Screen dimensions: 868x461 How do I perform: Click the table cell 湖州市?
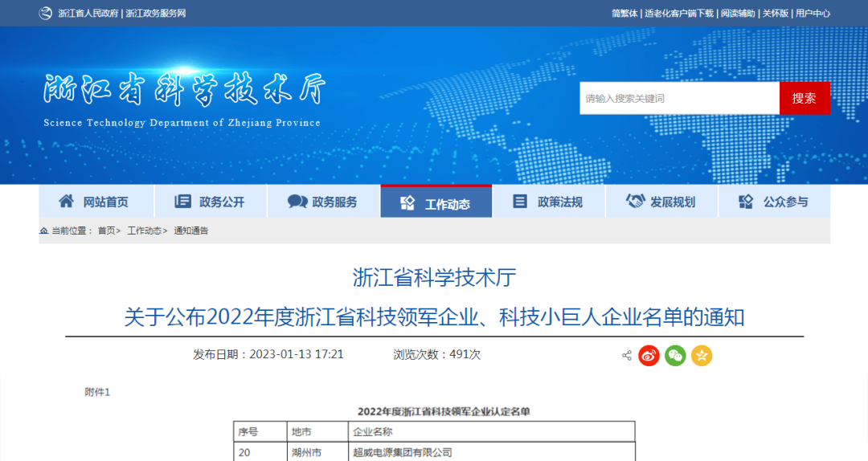click(317, 452)
